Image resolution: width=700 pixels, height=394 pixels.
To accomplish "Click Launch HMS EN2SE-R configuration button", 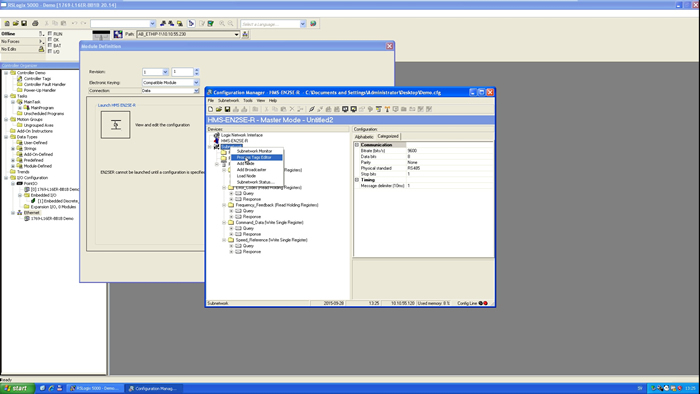I will point(116,125).
